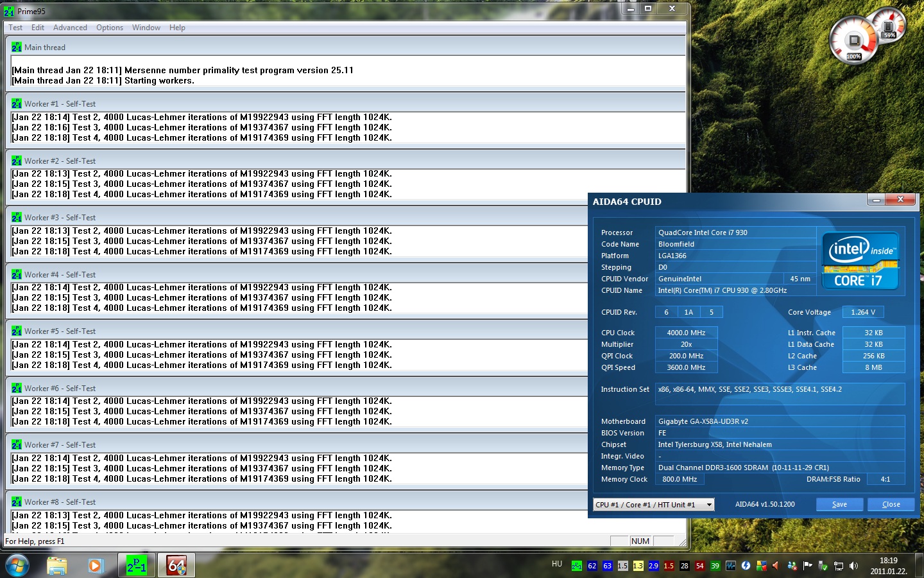The width and height of the screenshot is (924, 578).
Task: Click the Worker #6 Self-Test window icon
Action: pyautogui.click(x=17, y=389)
